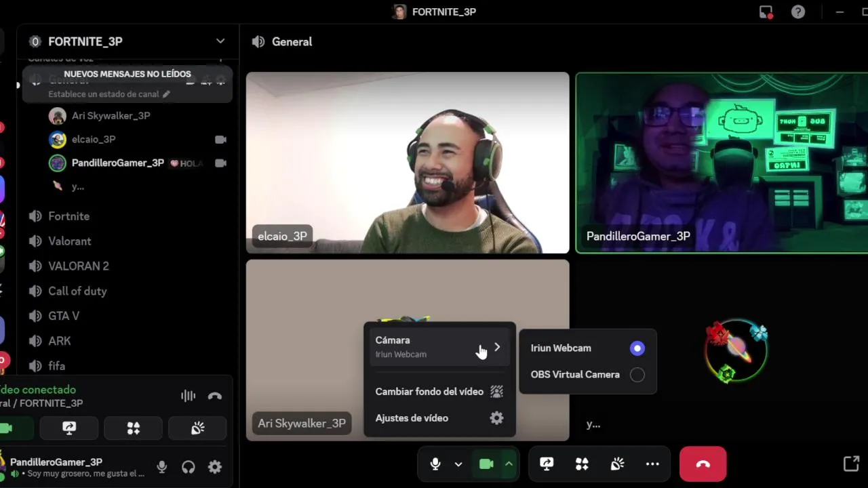
Task: Mute microphone in the call control bar
Action: (x=435, y=464)
